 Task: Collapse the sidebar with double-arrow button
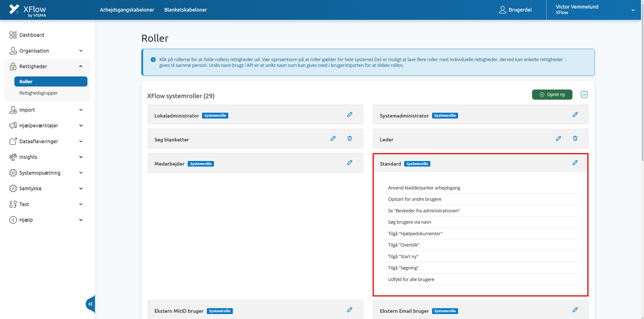click(x=90, y=304)
